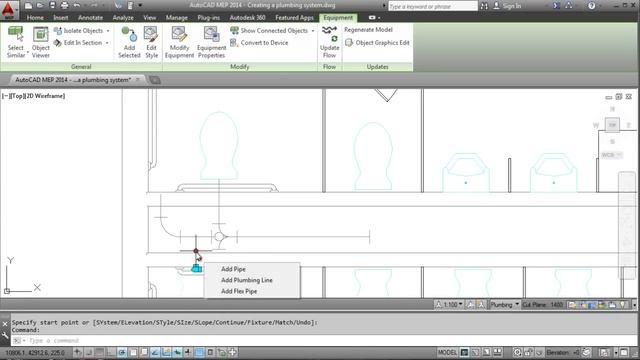Open the Help question mark icon
The image size is (640, 360).
tap(591, 6)
